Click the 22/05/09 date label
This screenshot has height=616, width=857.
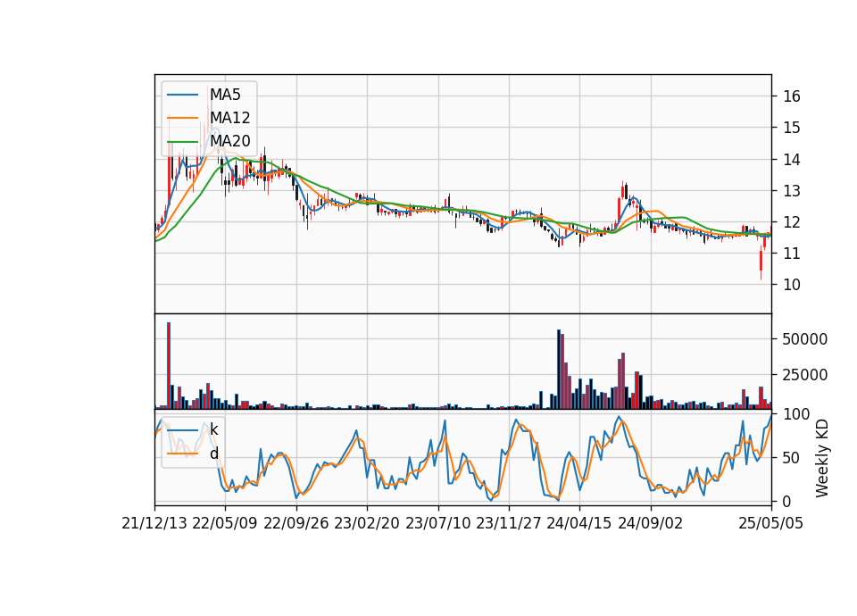pos(225,523)
